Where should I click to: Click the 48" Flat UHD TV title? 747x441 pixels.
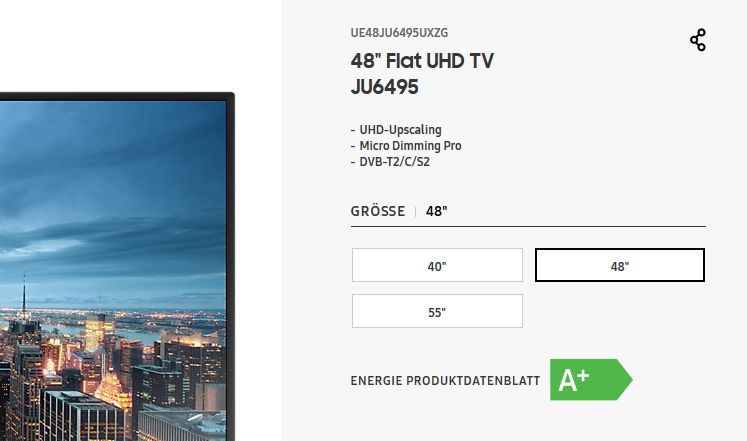tap(422, 61)
